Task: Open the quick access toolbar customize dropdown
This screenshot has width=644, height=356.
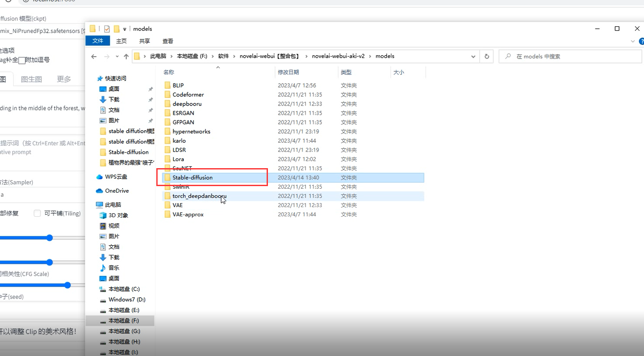Action: coord(125,29)
